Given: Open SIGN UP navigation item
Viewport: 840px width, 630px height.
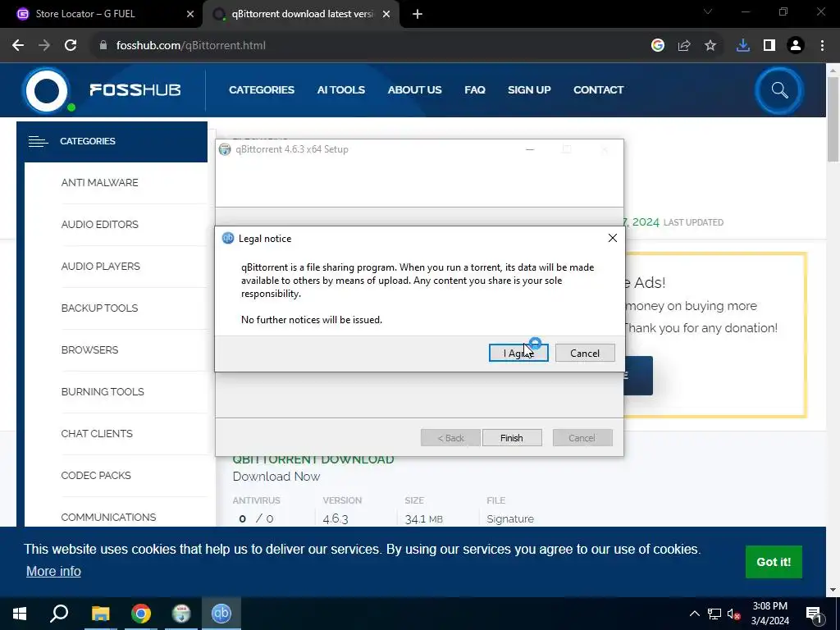Looking at the screenshot, I should click(529, 90).
